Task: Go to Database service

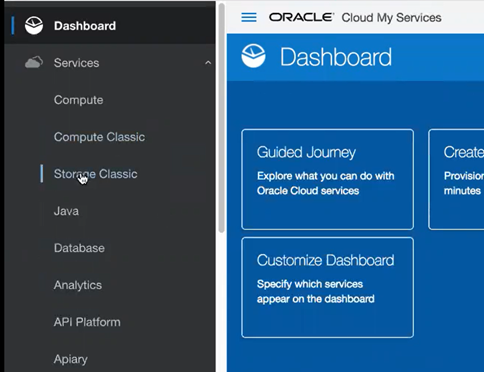Action: pos(79,248)
